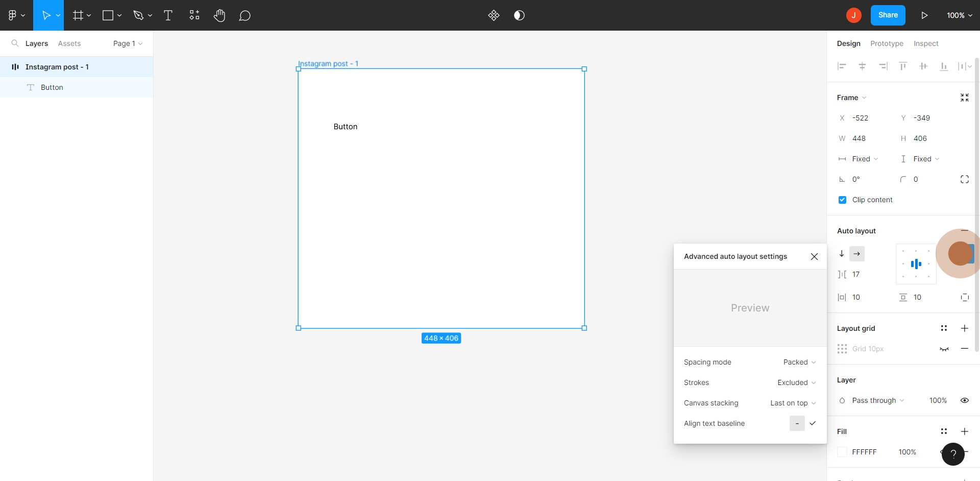
Task: Click the Present play icon
Action: point(924,15)
